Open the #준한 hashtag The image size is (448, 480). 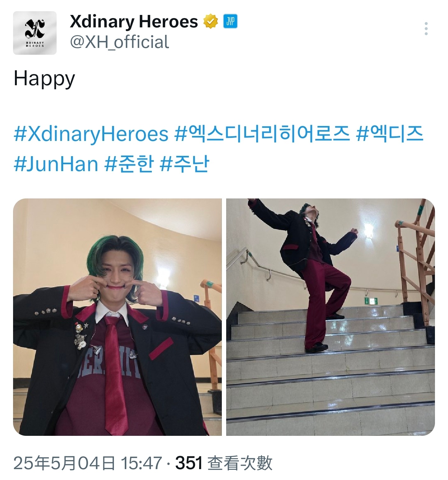point(129,164)
